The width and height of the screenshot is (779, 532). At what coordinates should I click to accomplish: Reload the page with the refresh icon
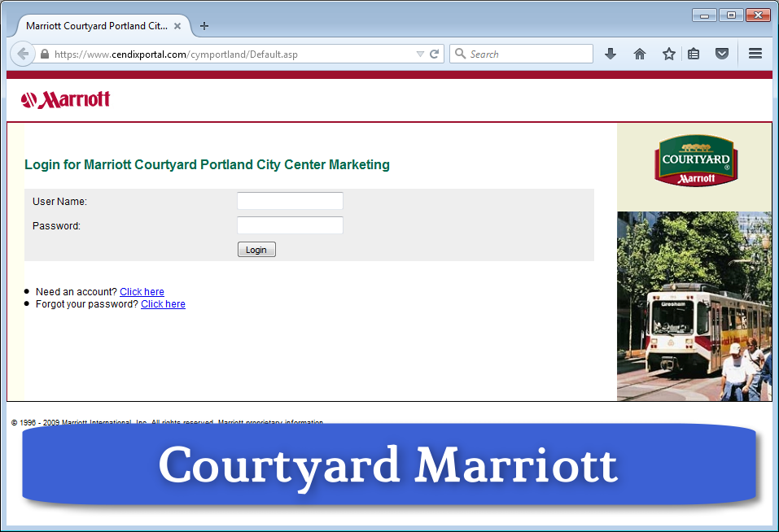tap(434, 54)
